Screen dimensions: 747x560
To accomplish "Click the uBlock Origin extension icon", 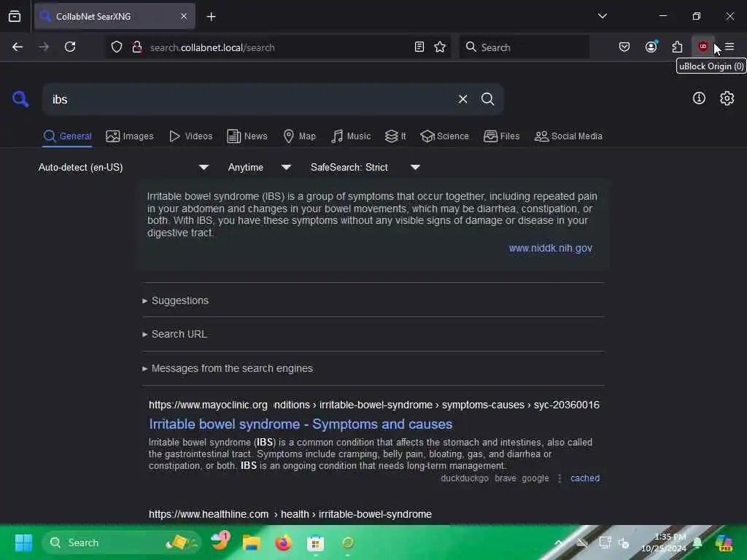I will tap(703, 47).
